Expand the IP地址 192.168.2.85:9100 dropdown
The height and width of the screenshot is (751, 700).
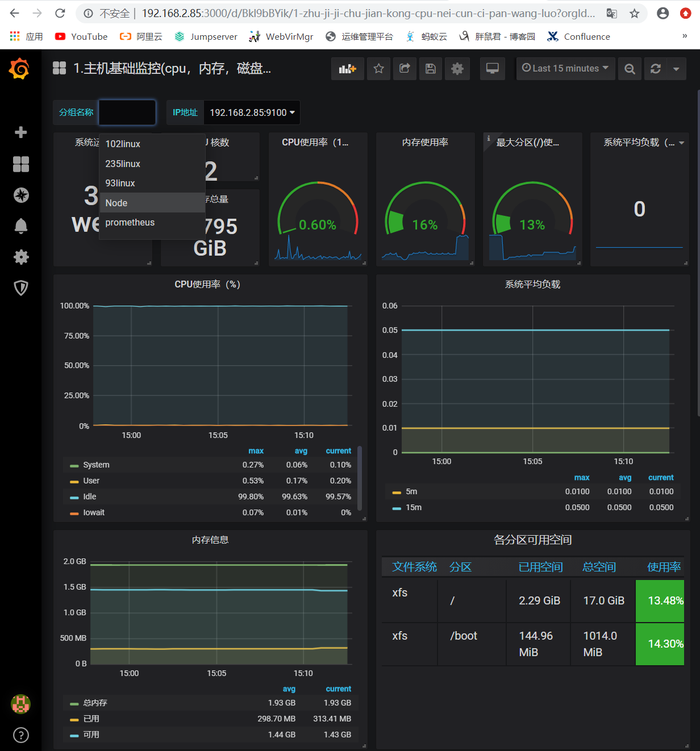pos(252,112)
